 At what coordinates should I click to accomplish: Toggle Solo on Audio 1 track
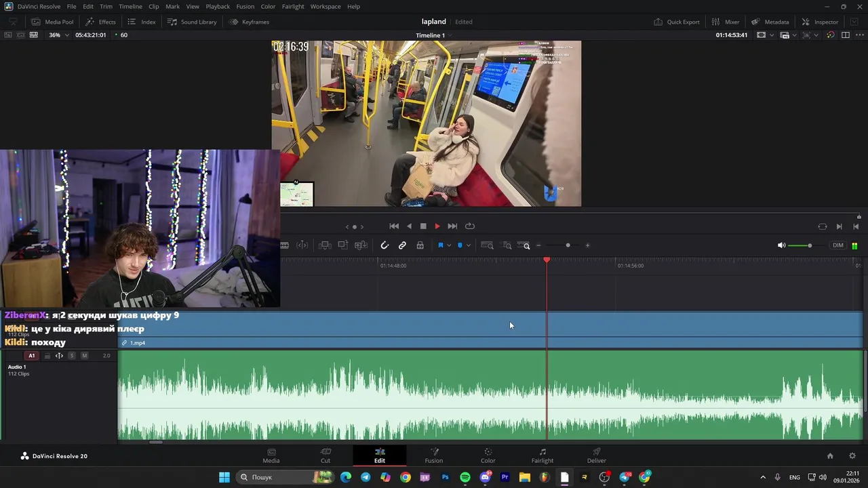[72, 356]
